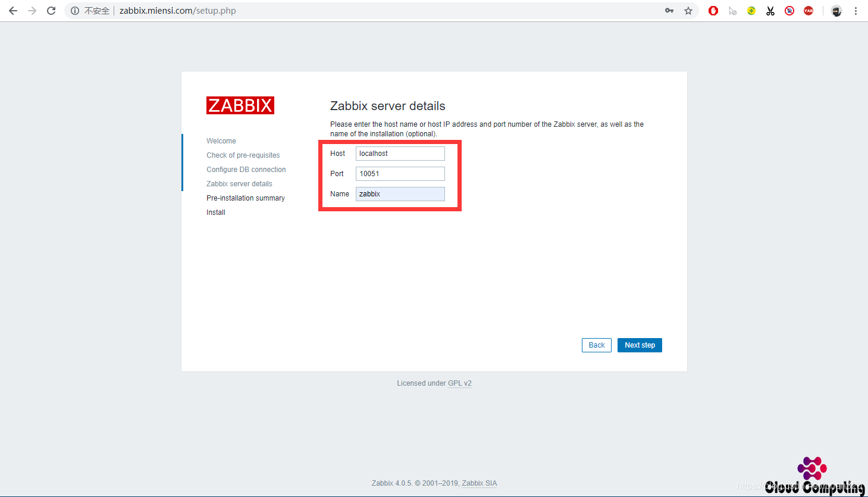Click the Zabbix server details heading
Viewport: 868px width, 497px height.
[x=388, y=106]
